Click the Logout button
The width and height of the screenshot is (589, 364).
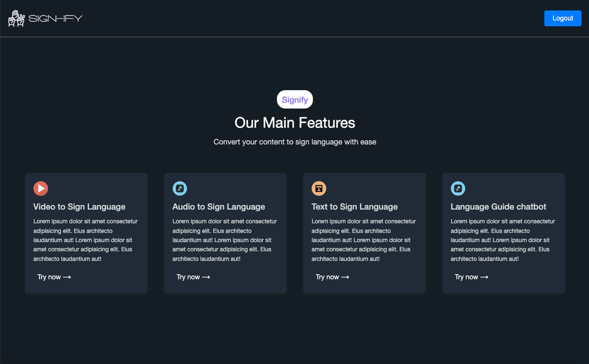563,18
